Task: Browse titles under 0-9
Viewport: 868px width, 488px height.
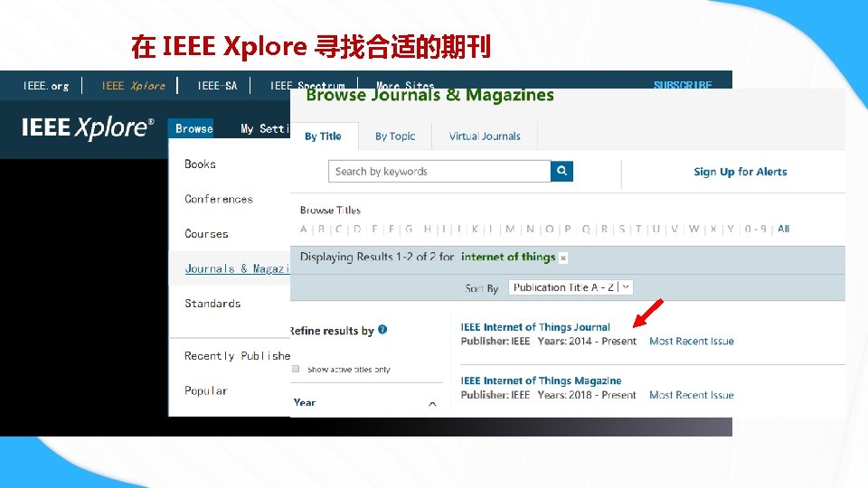Action: 756,229
